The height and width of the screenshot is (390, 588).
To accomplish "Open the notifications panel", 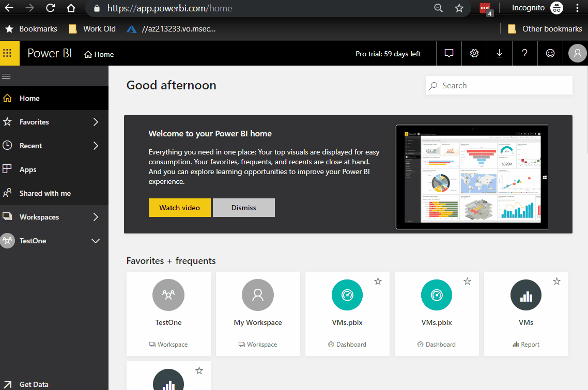I will (x=448, y=53).
